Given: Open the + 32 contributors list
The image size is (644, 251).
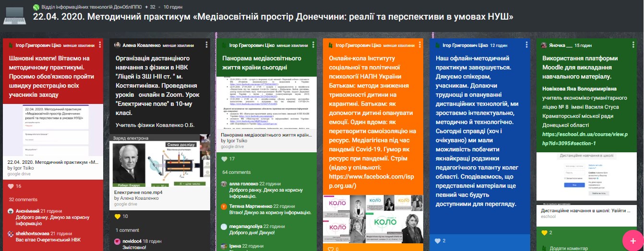Looking at the screenshot, I should [x=151, y=7].
